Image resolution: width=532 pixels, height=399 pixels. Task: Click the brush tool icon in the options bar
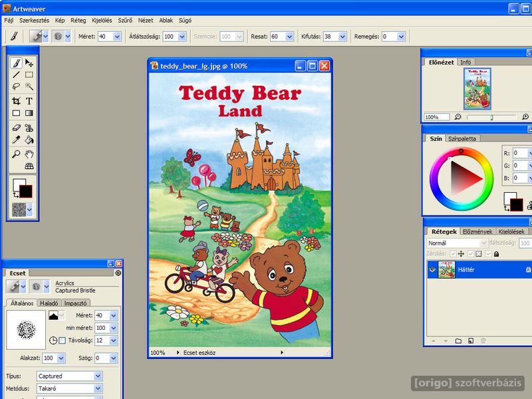tap(14, 37)
